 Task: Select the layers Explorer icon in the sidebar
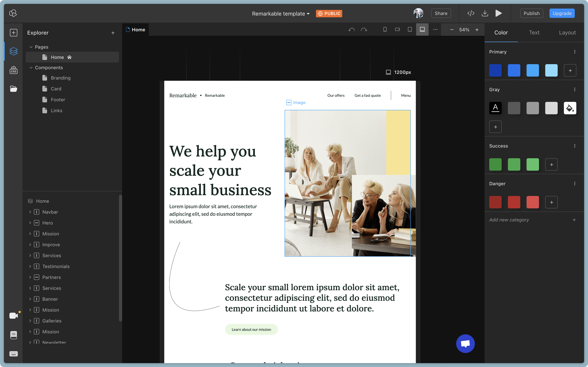pos(14,51)
